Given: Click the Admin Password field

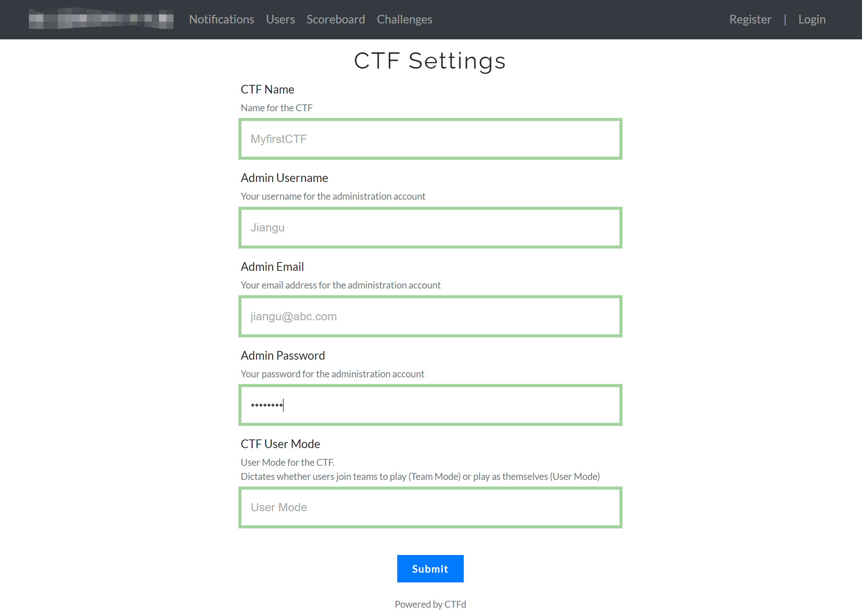Looking at the screenshot, I should pos(430,405).
